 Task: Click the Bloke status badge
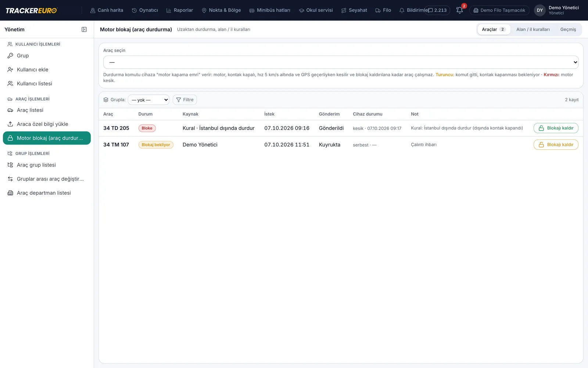click(147, 128)
